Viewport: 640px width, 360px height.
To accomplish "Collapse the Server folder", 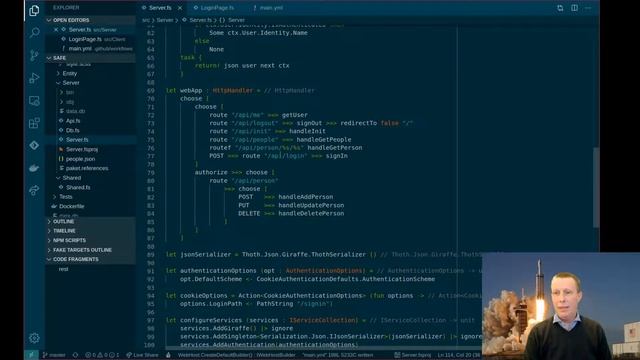I will [x=70, y=83].
